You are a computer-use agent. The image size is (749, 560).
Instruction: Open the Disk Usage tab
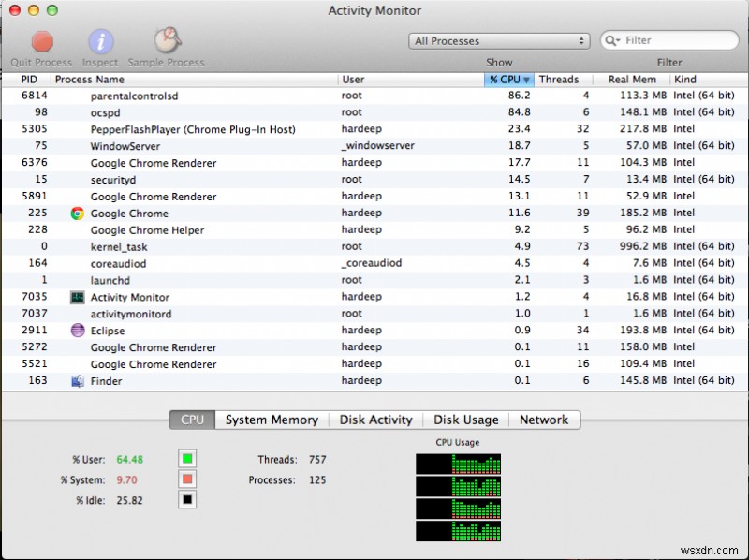(x=465, y=420)
